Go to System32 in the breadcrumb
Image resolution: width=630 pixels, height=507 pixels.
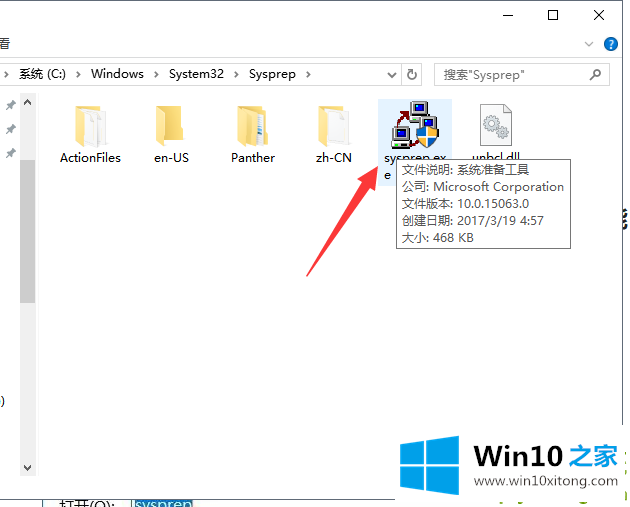[x=196, y=74]
